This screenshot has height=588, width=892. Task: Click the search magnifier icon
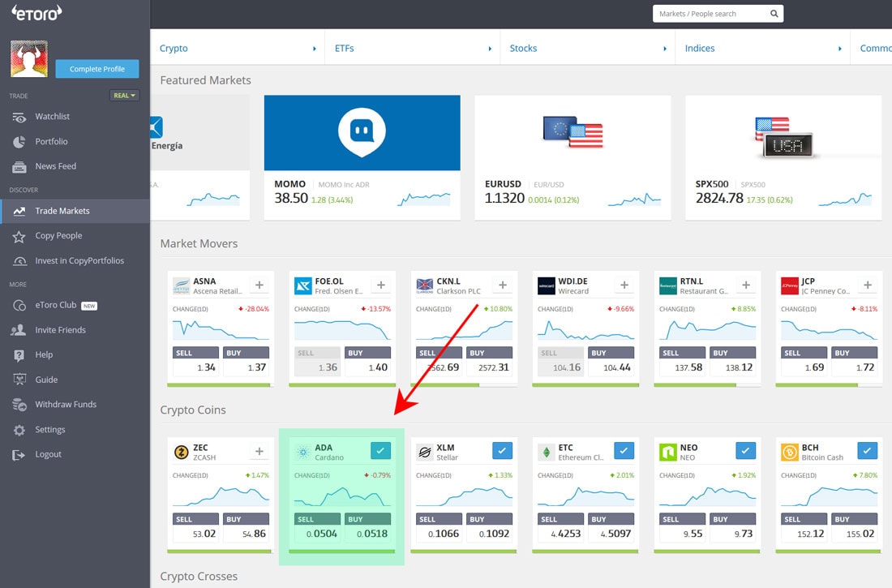tap(774, 14)
